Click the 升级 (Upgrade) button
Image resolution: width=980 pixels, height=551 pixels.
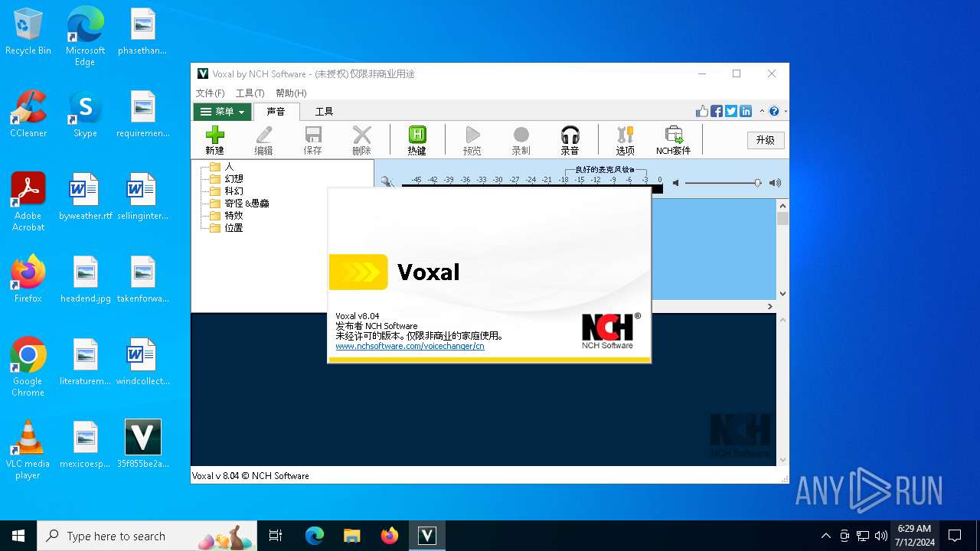[x=766, y=140]
